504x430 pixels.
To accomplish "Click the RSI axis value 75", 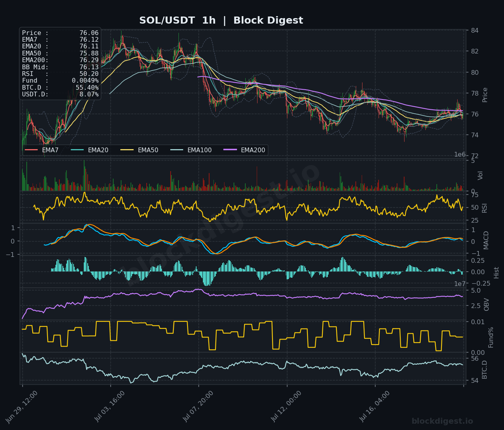I will [475, 195].
